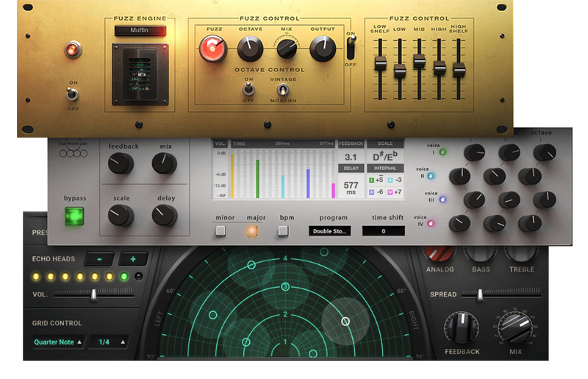Move the Low Shelf EQ fader
The height and width of the screenshot is (379, 588).
point(380,63)
